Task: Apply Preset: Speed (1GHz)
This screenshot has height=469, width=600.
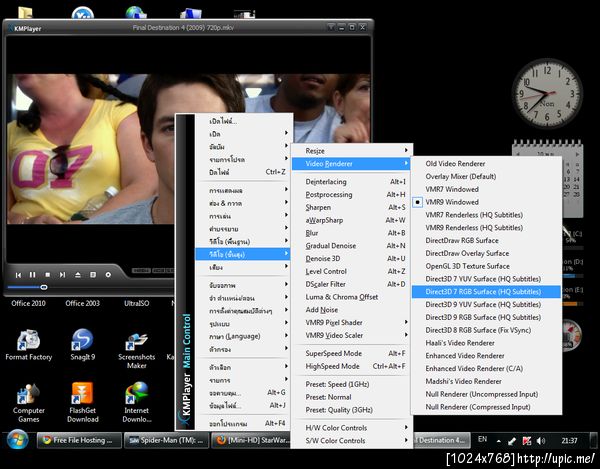Action: coord(351,384)
